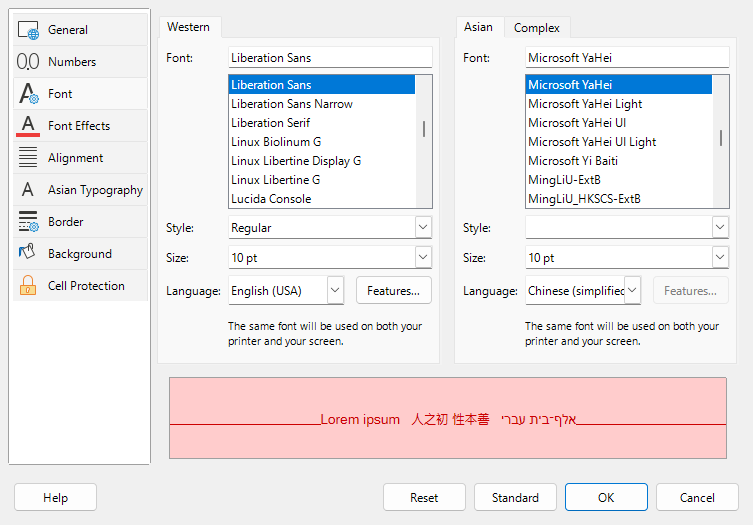Expand the Western Size dropdown

click(x=423, y=257)
